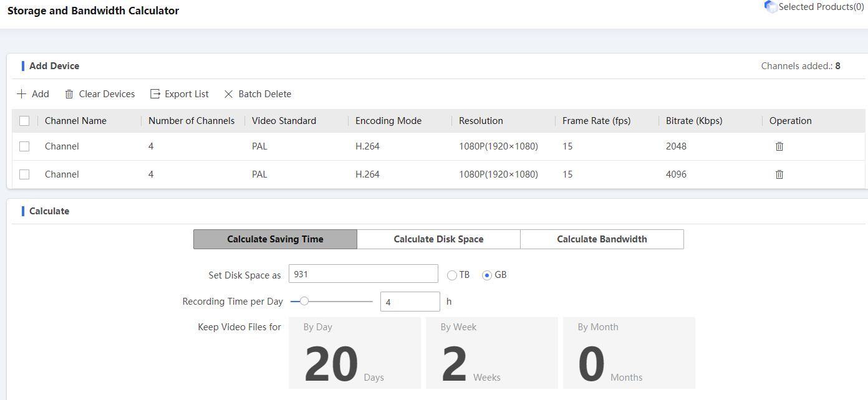Check the second Channel row checkbox

pyautogui.click(x=24, y=174)
